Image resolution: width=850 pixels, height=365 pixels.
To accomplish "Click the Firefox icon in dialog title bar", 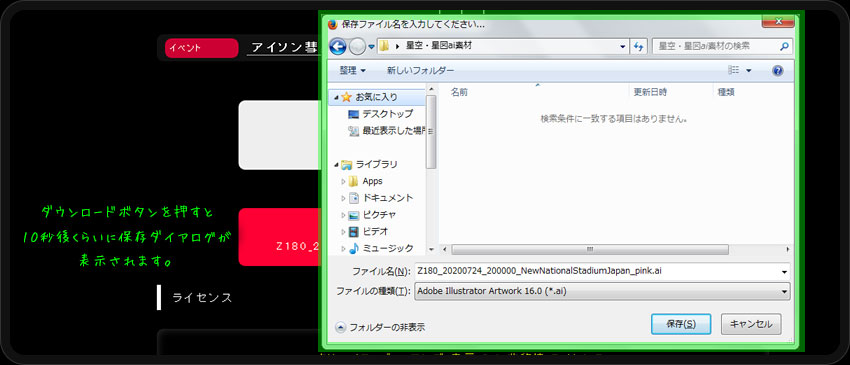I will pos(333,24).
